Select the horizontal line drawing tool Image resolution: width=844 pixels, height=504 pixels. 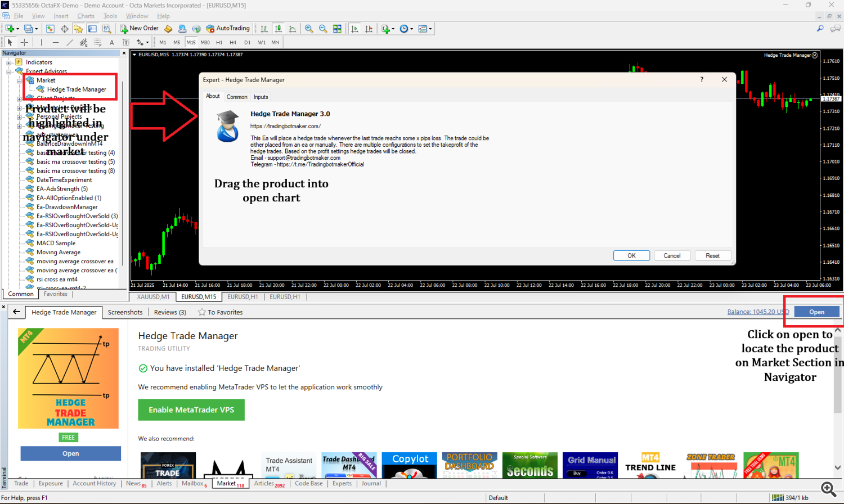tap(55, 42)
